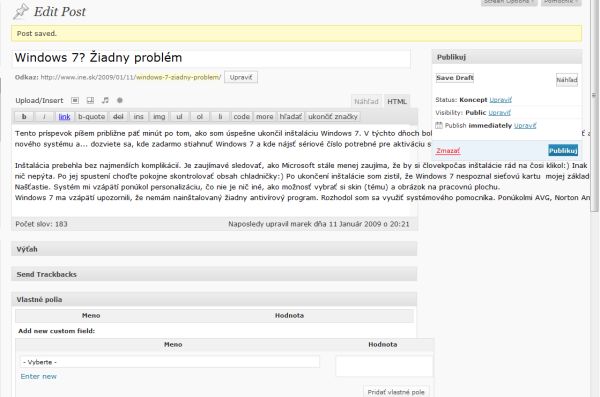The image size is (600, 397).
Task: Click the pushpin icon beside Edit Post
Action: click(x=21, y=12)
